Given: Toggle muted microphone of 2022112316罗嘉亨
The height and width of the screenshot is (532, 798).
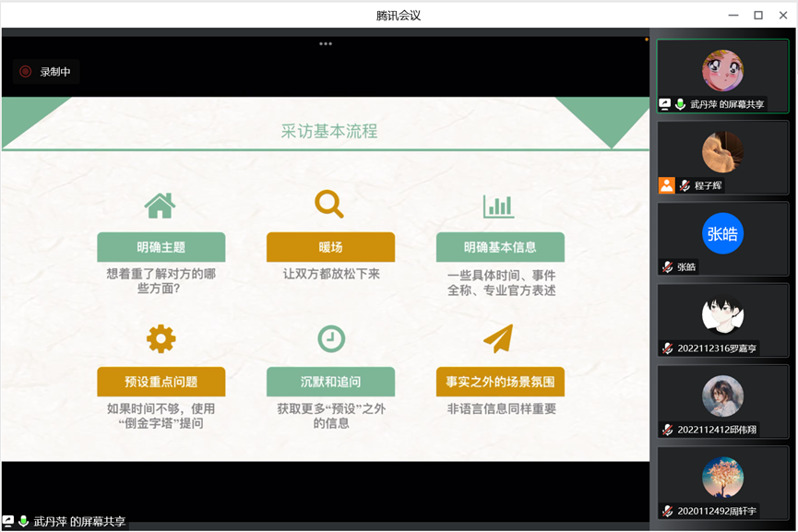Looking at the screenshot, I should (x=666, y=349).
